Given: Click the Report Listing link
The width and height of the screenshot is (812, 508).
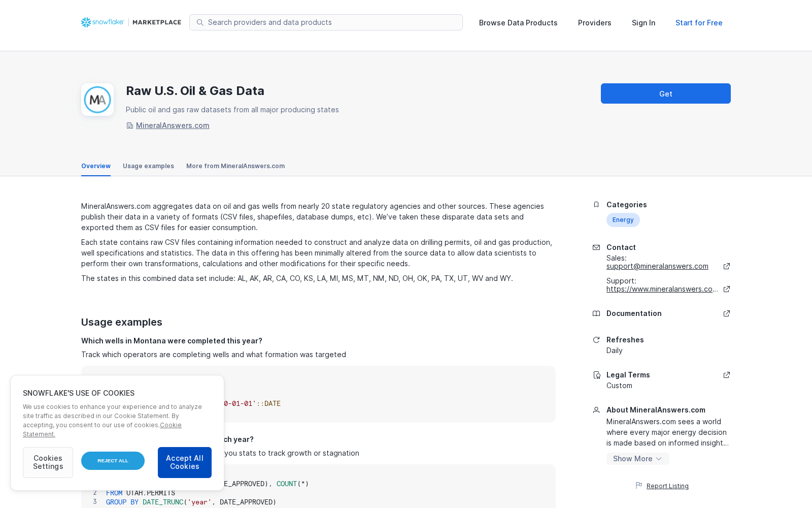Looking at the screenshot, I should (x=667, y=486).
